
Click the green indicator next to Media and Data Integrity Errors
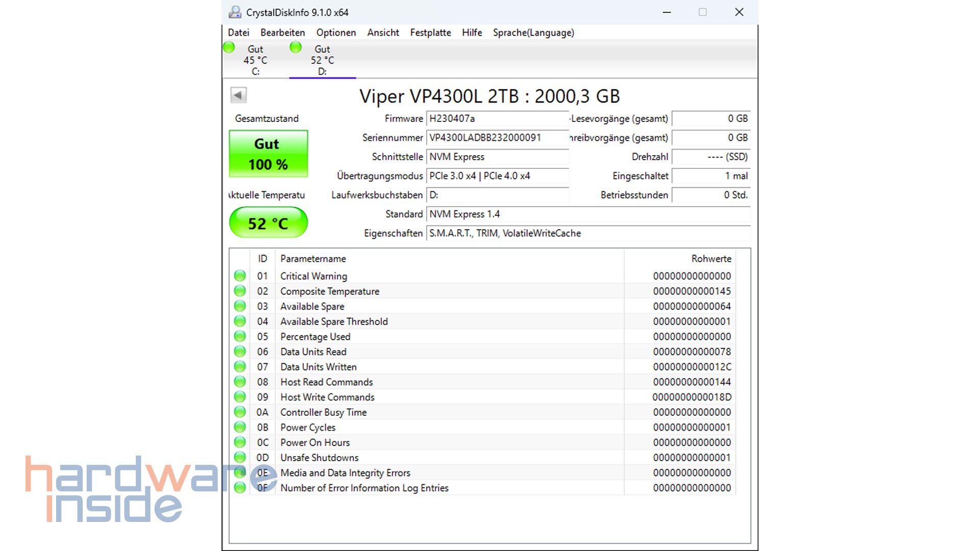239,472
